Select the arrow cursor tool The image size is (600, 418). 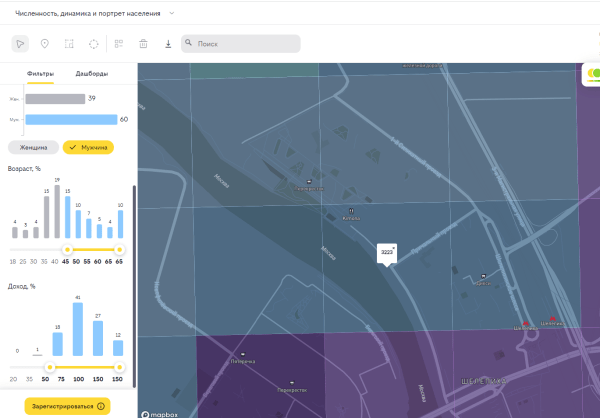point(20,44)
